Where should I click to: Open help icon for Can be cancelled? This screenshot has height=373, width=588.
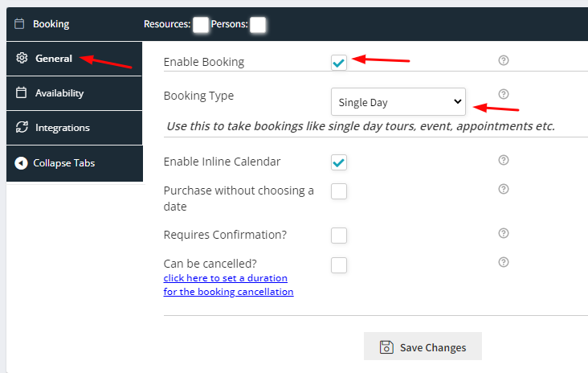503,262
